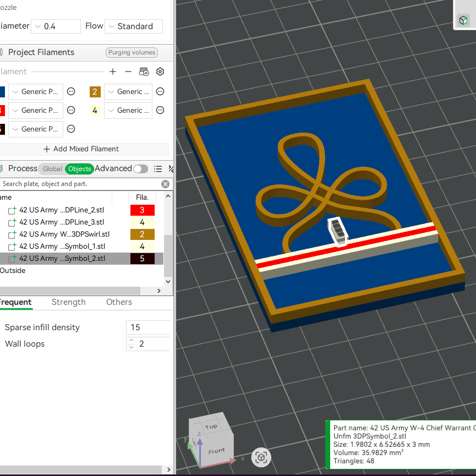Toggle the Advanced mode switch
This screenshot has width=476, height=476.
140,169
